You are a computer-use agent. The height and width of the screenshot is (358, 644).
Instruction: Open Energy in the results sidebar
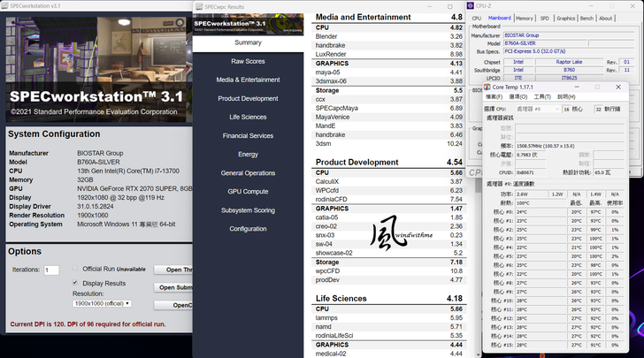pyautogui.click(x=248, y=155)
